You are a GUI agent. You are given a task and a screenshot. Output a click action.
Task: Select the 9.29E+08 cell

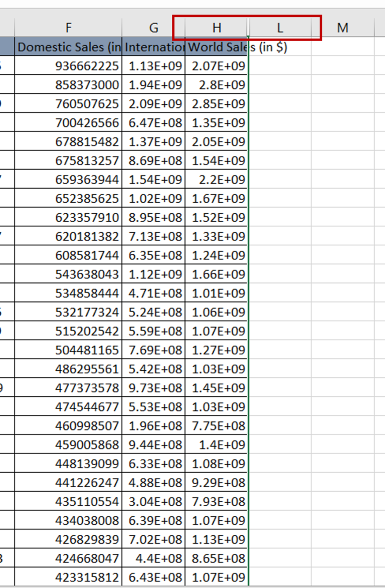pos(217,482)
